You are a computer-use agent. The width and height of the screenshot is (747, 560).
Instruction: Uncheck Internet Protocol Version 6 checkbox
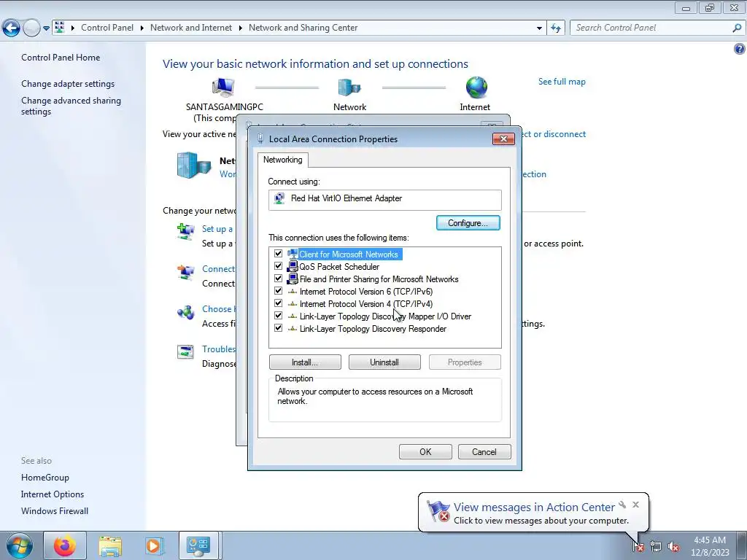[278, 291]
